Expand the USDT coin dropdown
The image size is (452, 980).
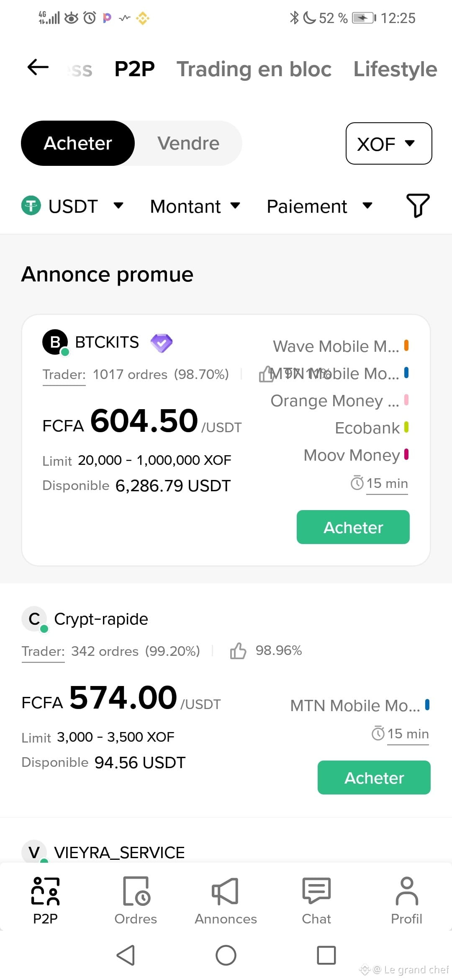(x=72, y=206)
